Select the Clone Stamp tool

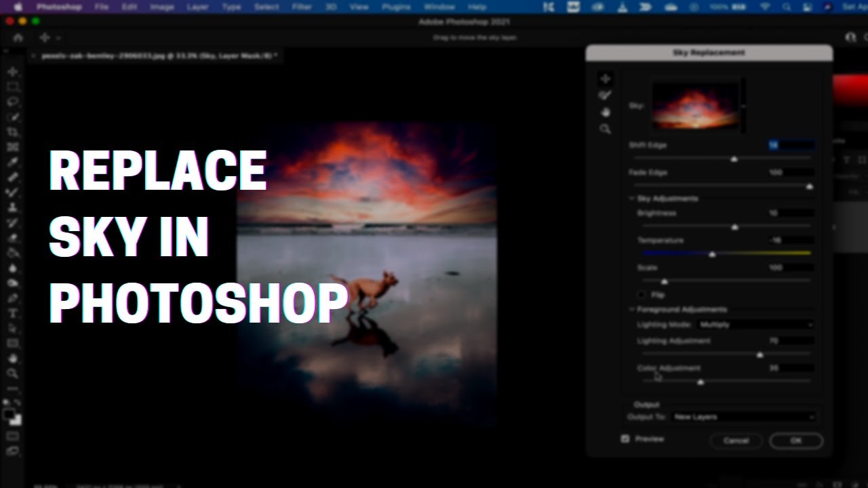point(13,207)
